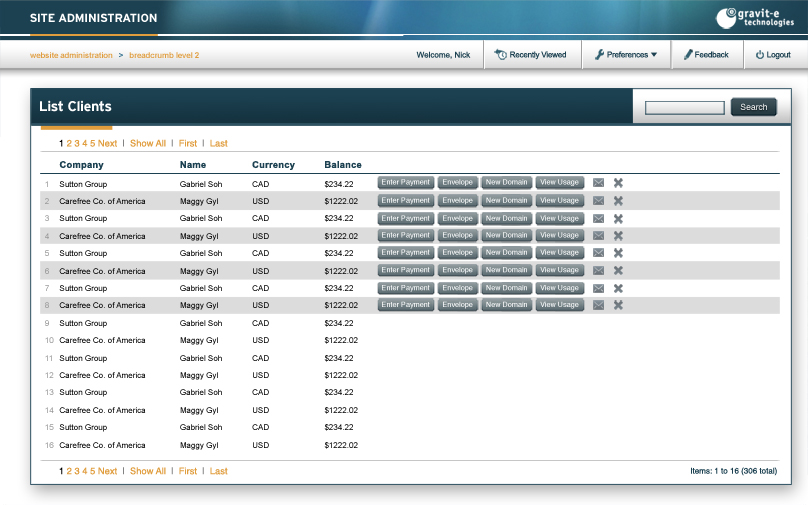Image resolution: width=808 pixels, height=505 pixels.
Task: Click the delete X icon for row 4
Action: (x=618, y=235)
